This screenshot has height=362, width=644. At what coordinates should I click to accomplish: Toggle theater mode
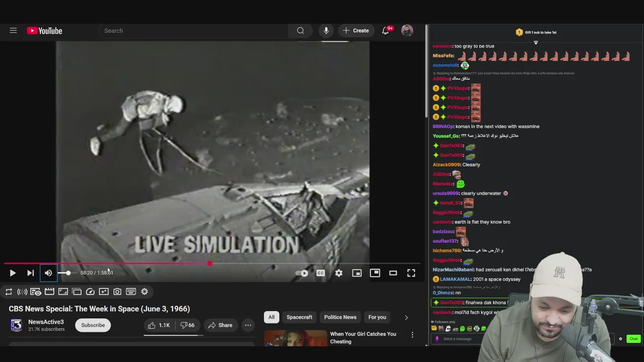(393, 273)
